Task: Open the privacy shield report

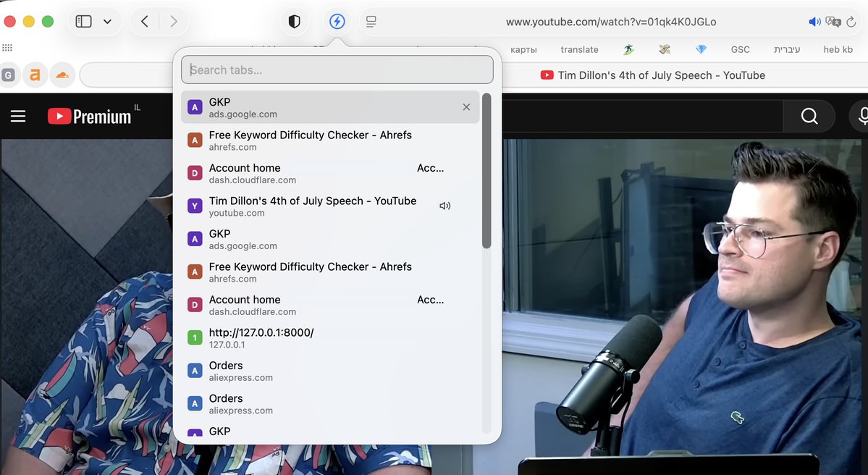Action: (295, 22)
